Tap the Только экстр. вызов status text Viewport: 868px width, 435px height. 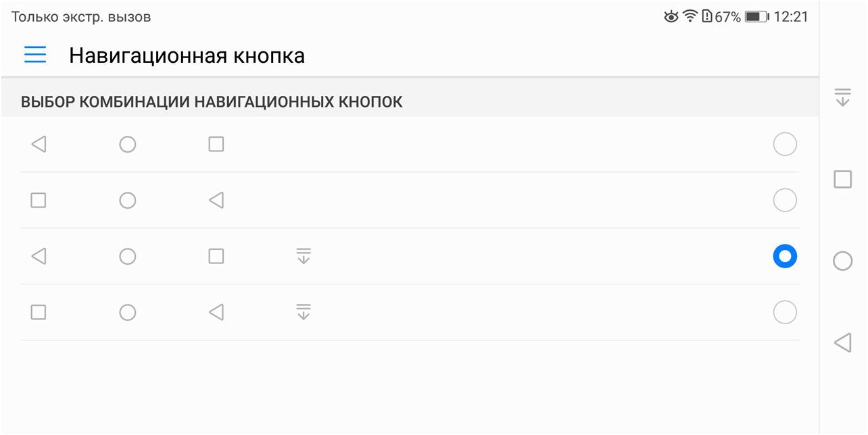coord(78,16)
